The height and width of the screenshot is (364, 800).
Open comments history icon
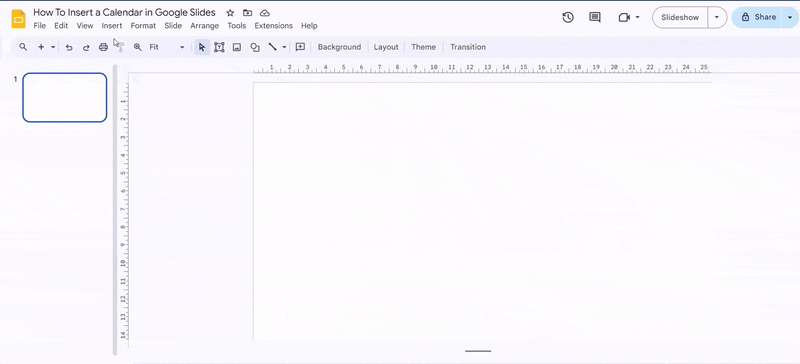(x=595, y=17)
